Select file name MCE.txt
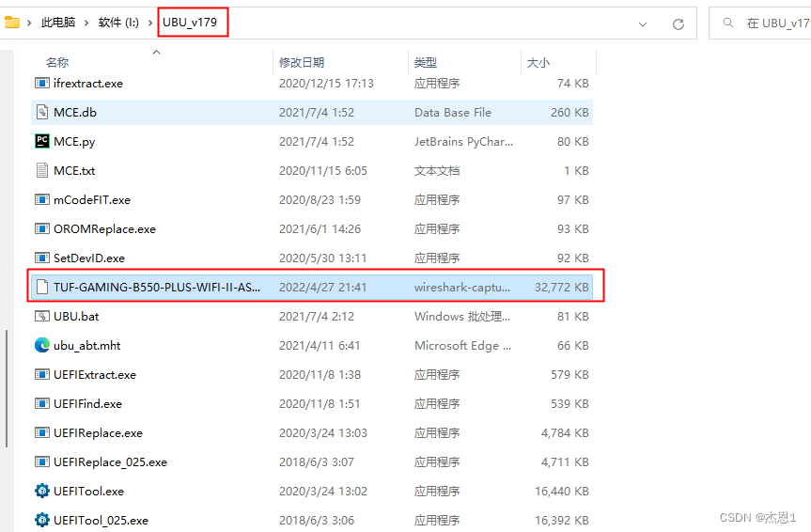Viewport: 811px width, 532px height. pyautogui.click(x=74, y=171)
